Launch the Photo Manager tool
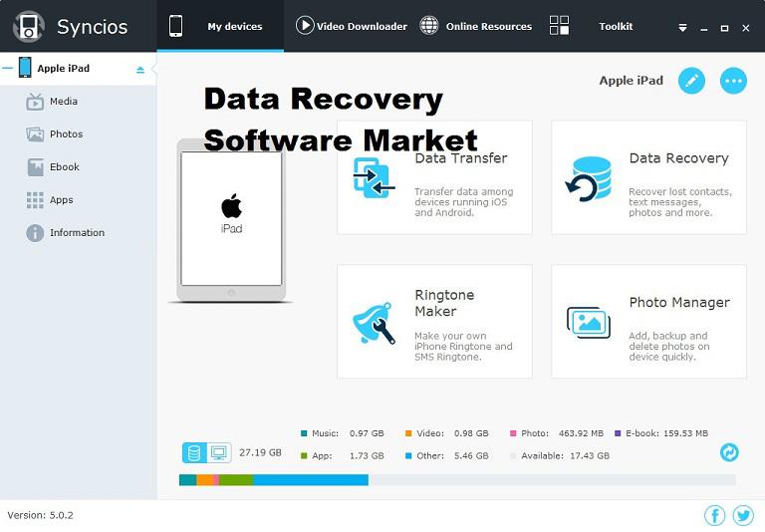Image resolution: width=765 pixels, height=532 pixels. pos(648,322)
